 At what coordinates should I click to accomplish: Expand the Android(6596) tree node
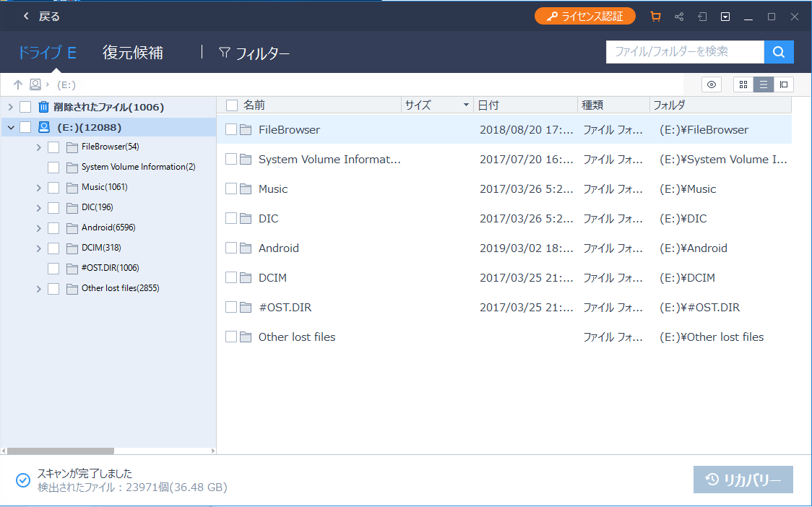[x=39, y=228]
